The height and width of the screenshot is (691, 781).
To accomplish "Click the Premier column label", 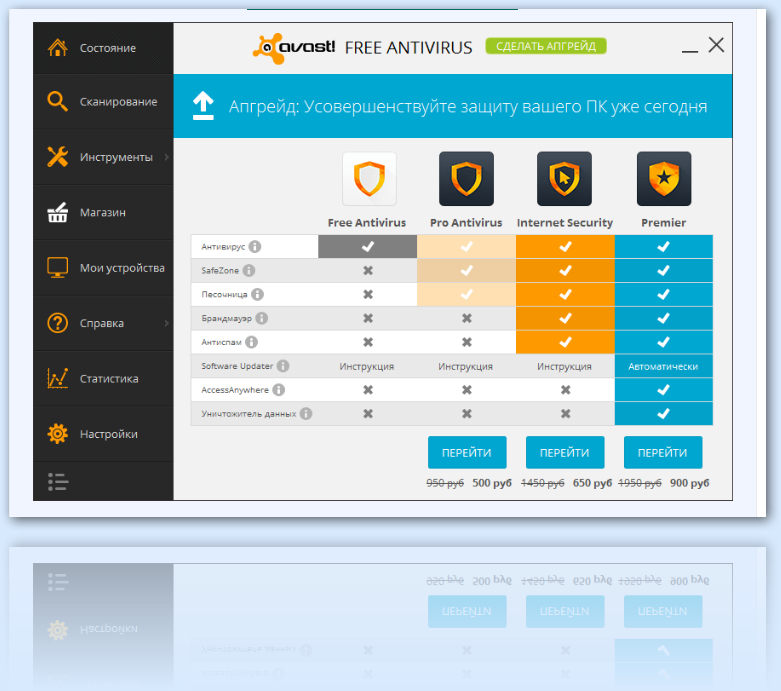I will coord(663,223).
